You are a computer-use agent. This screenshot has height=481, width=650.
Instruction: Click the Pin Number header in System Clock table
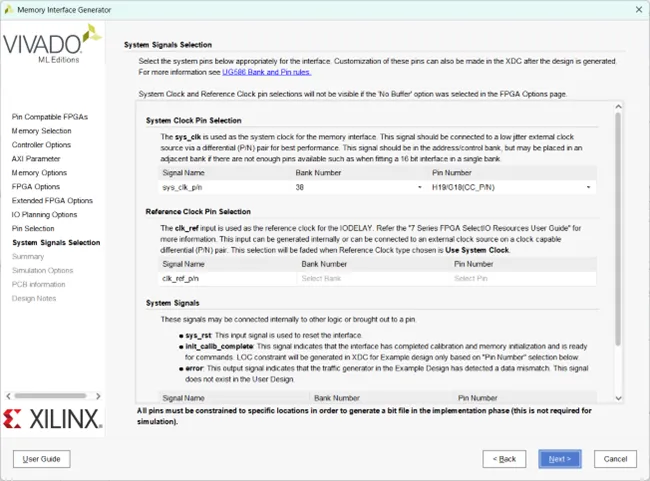pyautogui.click(x=451, y=172)
